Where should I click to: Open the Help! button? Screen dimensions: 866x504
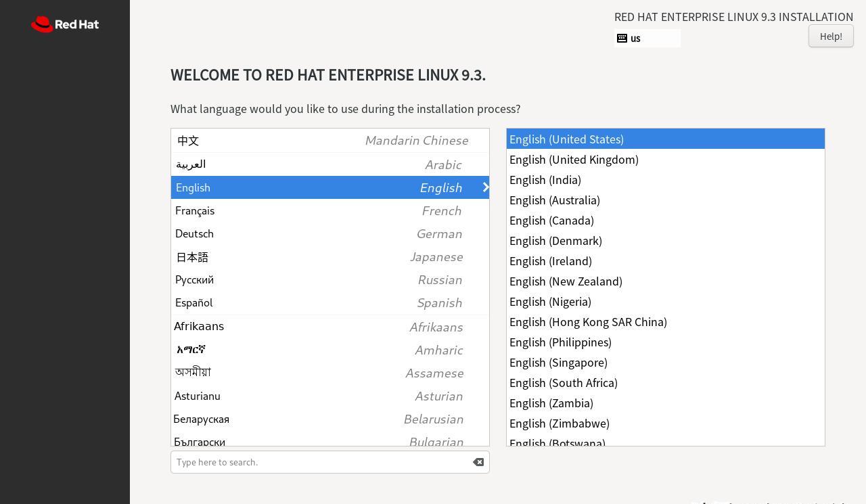831,37
